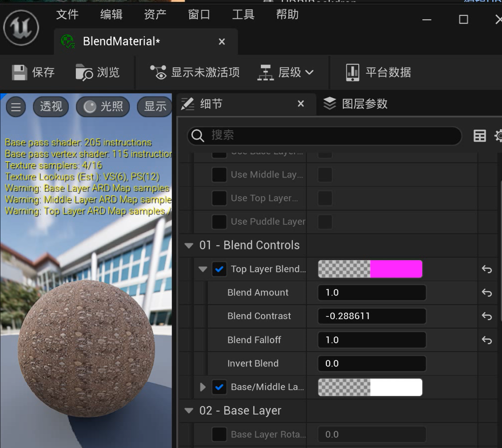Uncheck the Base/Middle Layer override checkbox
This screenshot has height=448, width=502.
pyautogui.click(x=220, y=387)
